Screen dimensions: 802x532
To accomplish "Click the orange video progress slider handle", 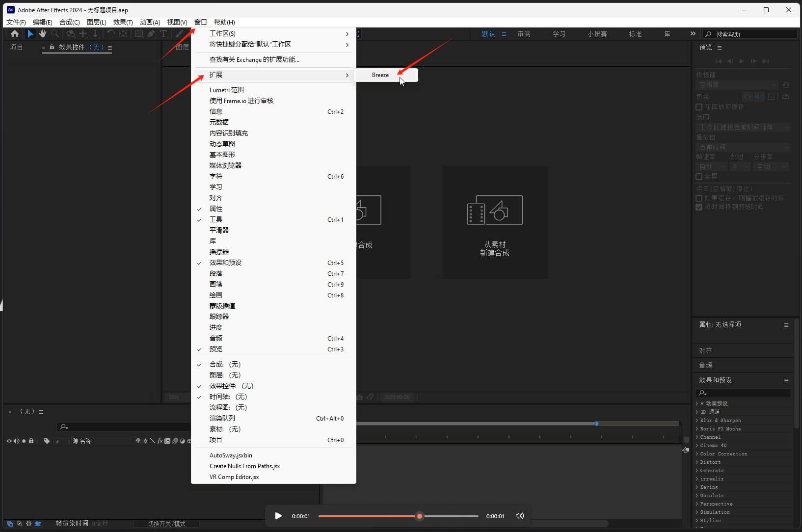I will coord(419,516).
